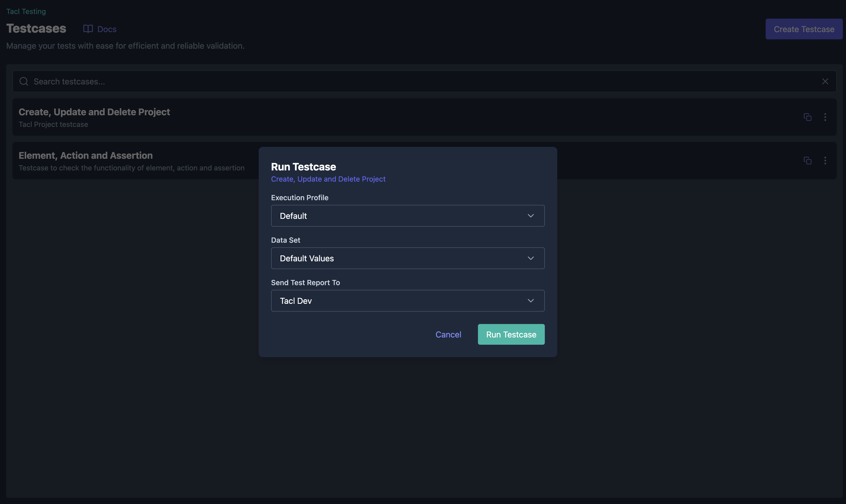Click the Testcases page heading
Viewport: 846px width, 504px height.
pyautogui.click(x=36, y=28)
